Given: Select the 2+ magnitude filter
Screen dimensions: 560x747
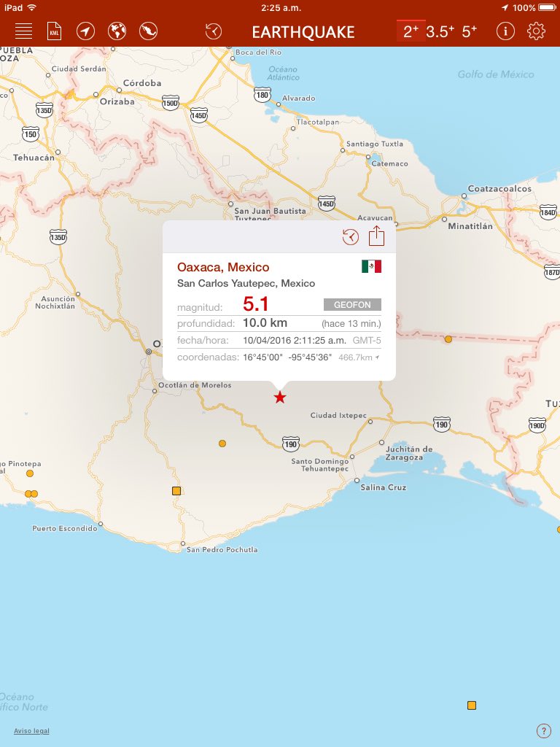Looking at the screenshot, I should pyautogui.click(x=411, y=31).
